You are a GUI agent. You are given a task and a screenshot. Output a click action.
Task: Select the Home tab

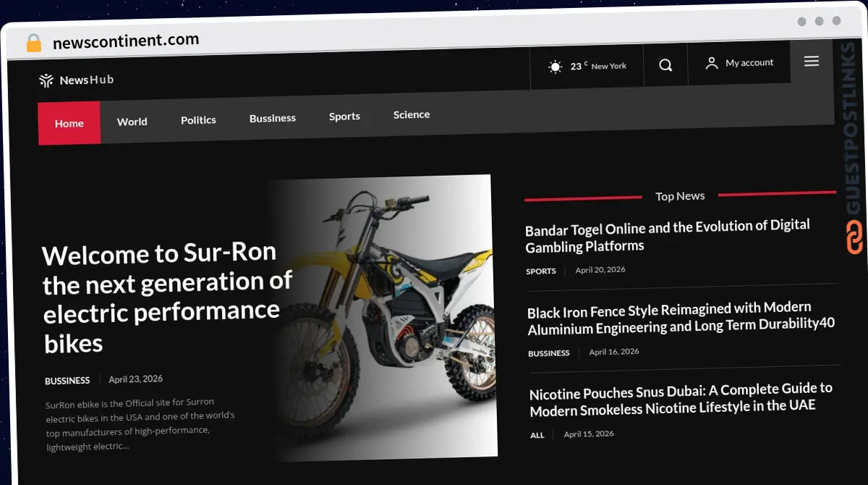pyautogui.click(x=69, y=123)
